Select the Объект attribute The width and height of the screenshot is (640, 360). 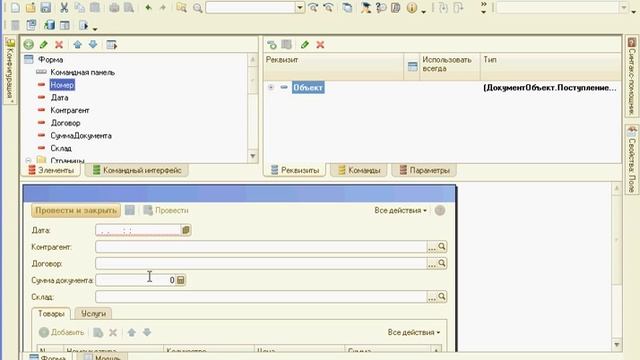[x=308, y=87]
